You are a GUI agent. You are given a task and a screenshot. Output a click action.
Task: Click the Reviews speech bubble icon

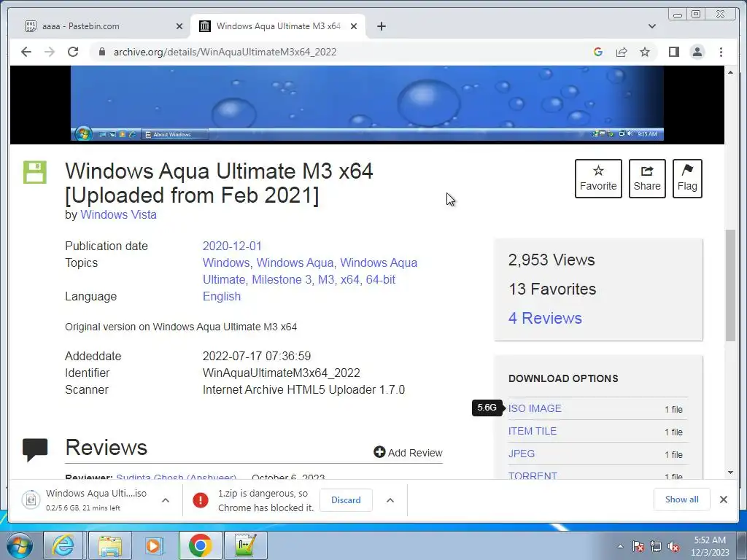[35, 449]
